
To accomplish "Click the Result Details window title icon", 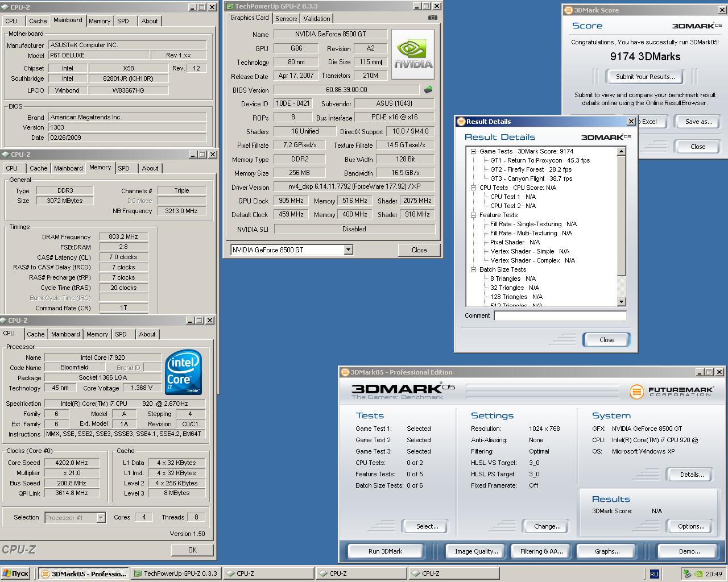I will coord(461,122).
